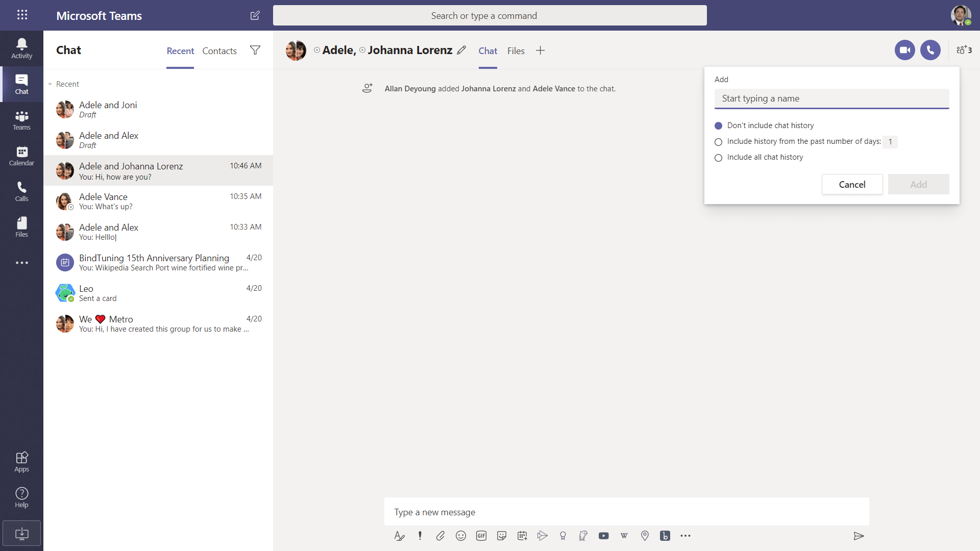Open the Adele and Joni draft chat
Screen dimensions: 980x551
pyautogui.click(x=158, y=109)
